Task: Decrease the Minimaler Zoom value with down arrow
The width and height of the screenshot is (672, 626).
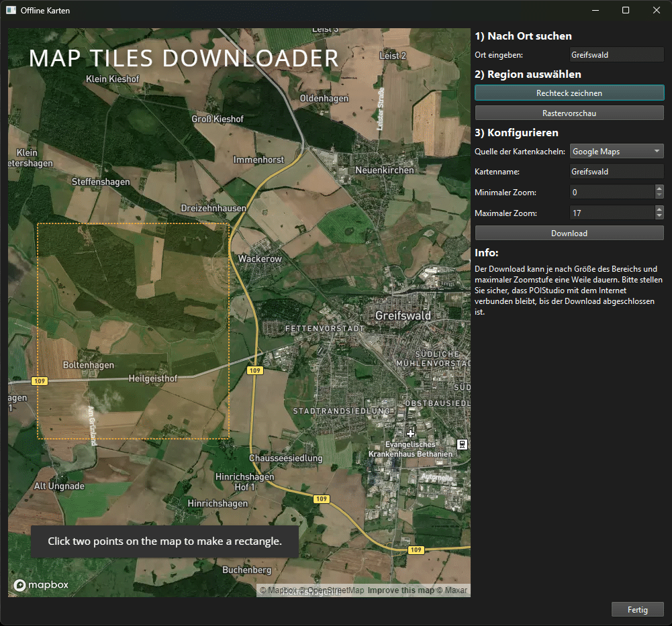Action: click(x=659, y=196)
